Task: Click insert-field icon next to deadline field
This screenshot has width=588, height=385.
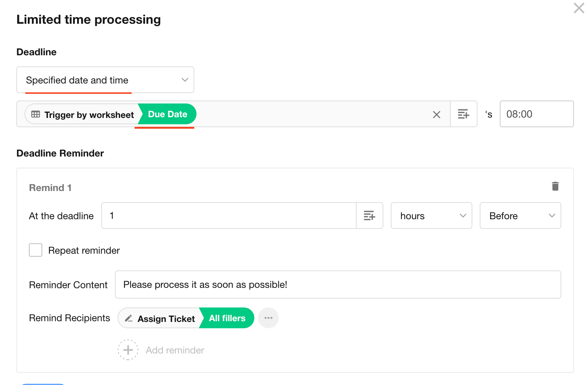Action: tap(463, 114)
